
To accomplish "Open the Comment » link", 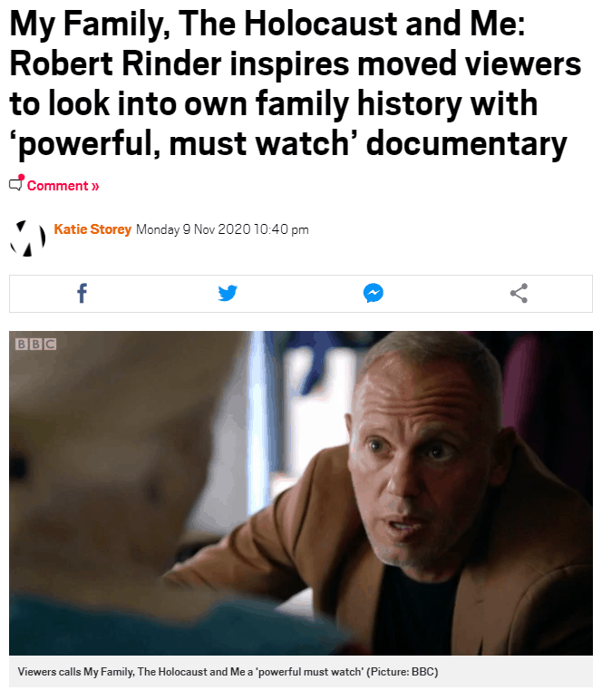I will [63, 186].
